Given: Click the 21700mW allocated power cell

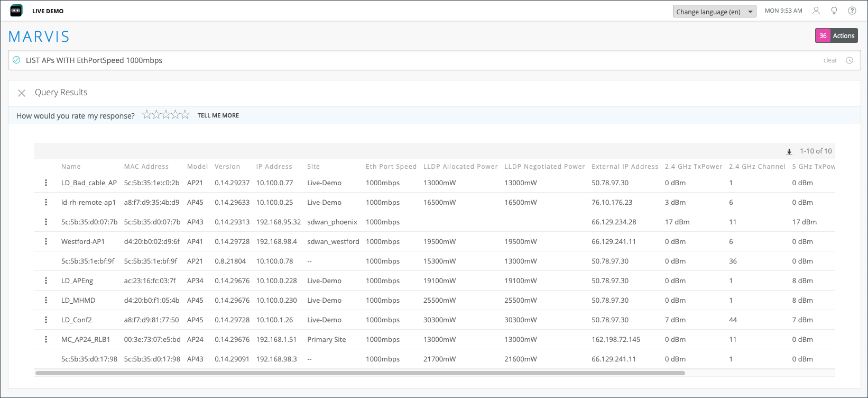Looking at the screenshot, I should click(x=439, y=359).
